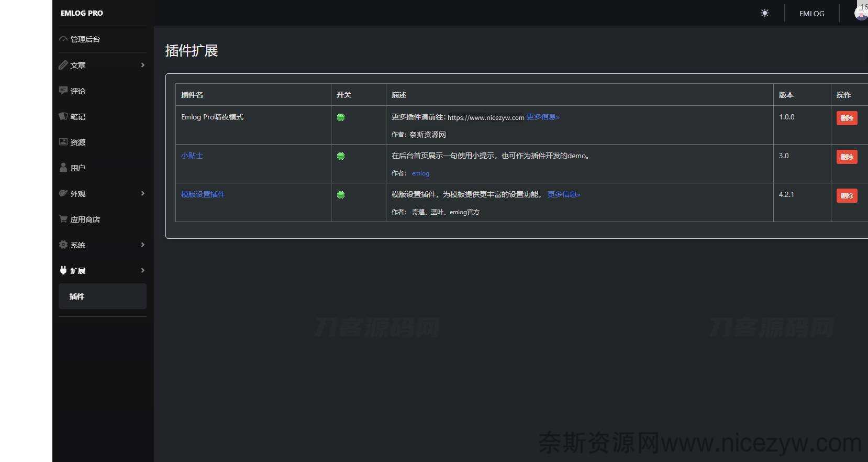
Task: Expand the 外观 menu chevron
Action: [143, 193]
